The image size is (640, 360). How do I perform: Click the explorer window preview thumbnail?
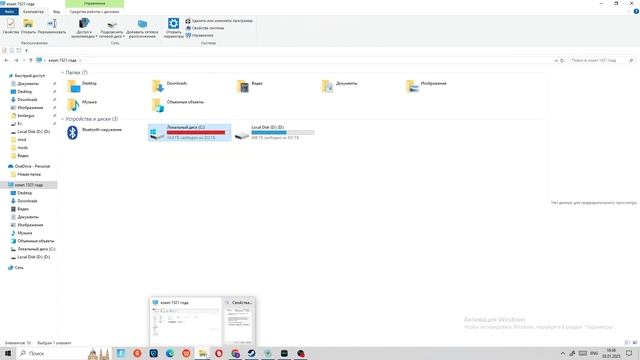point(186,322)
